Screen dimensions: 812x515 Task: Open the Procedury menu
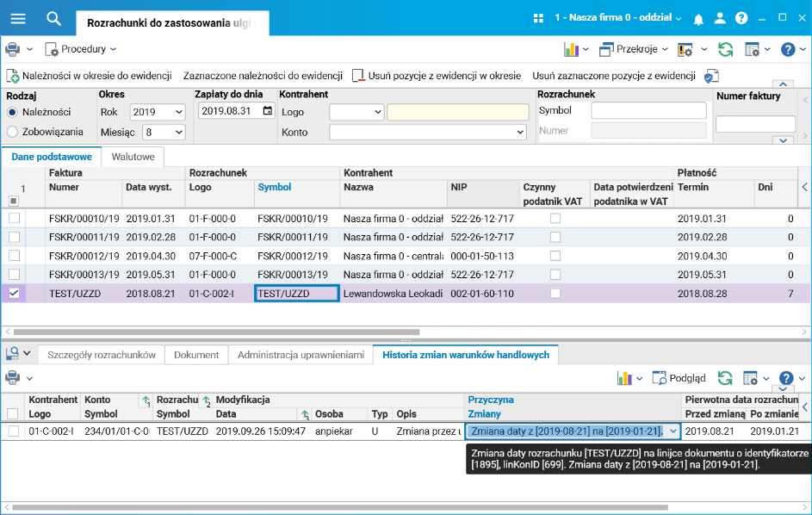pos(80,49)
